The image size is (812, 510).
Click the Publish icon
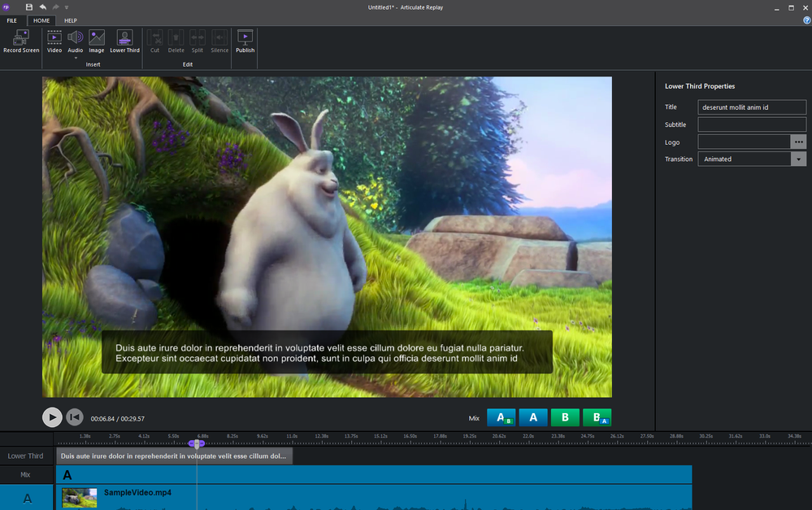245,37
